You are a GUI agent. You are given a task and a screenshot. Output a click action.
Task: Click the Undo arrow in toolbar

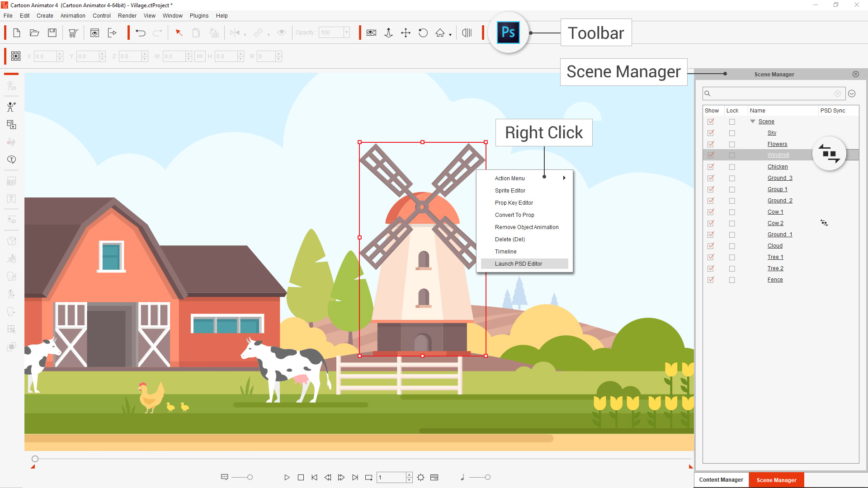(x=140, y=33)
